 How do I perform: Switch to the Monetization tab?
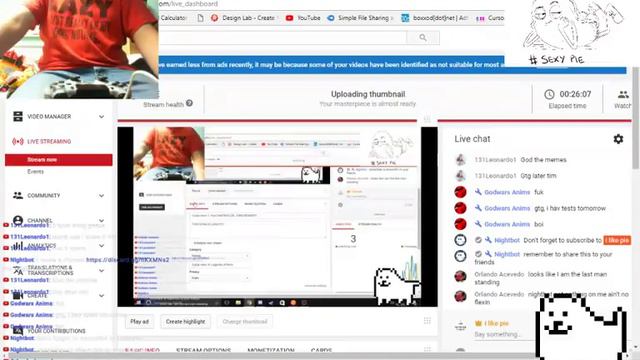coord(271,350)
